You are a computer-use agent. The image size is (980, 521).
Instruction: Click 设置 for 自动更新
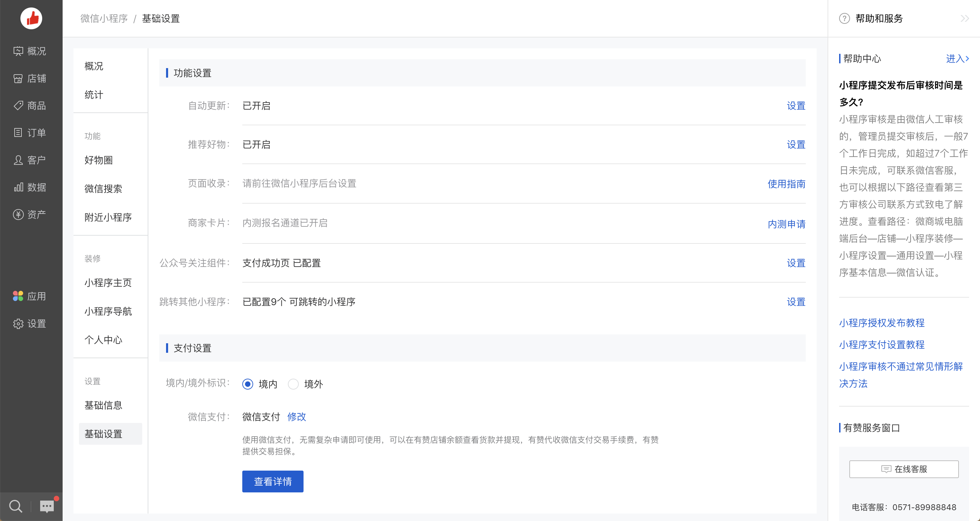(796, 106)
